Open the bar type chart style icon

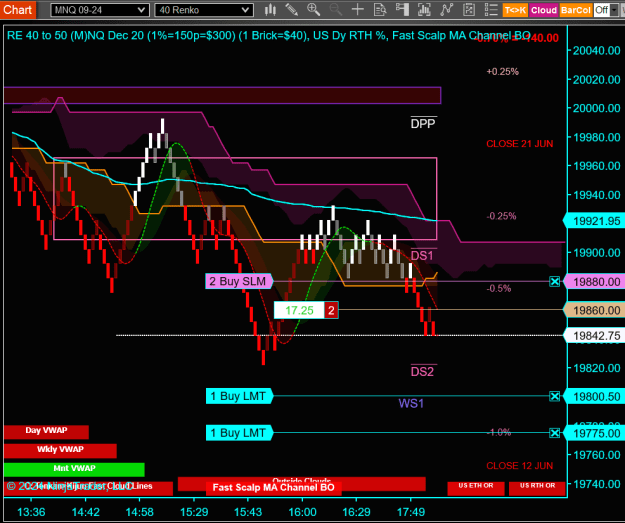270,10
